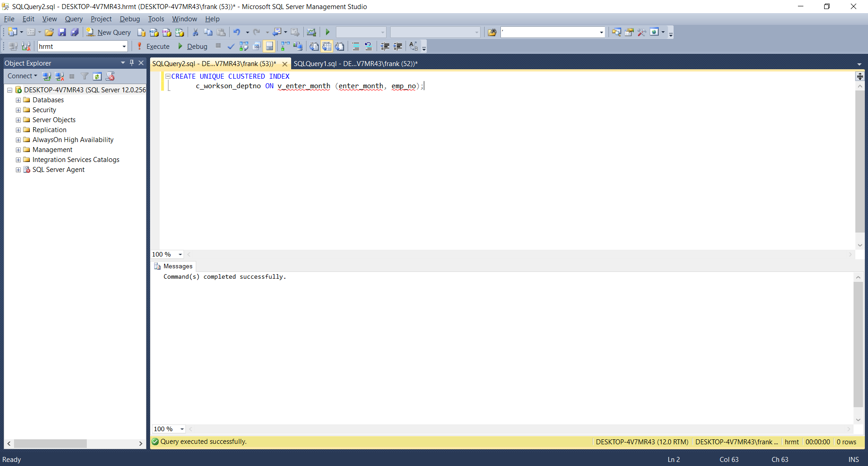Open the active document tab list dropdown
This screenshot has height=466, width=868.
(x=859, y=64)
